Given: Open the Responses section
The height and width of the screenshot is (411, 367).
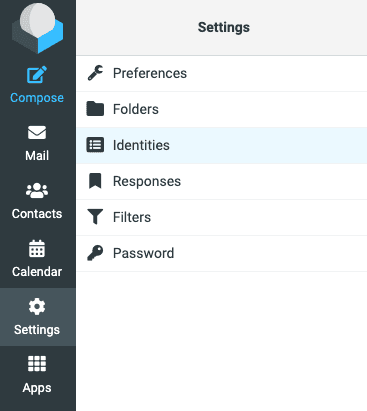Looking at the screenshot, I should pos(222,181).
